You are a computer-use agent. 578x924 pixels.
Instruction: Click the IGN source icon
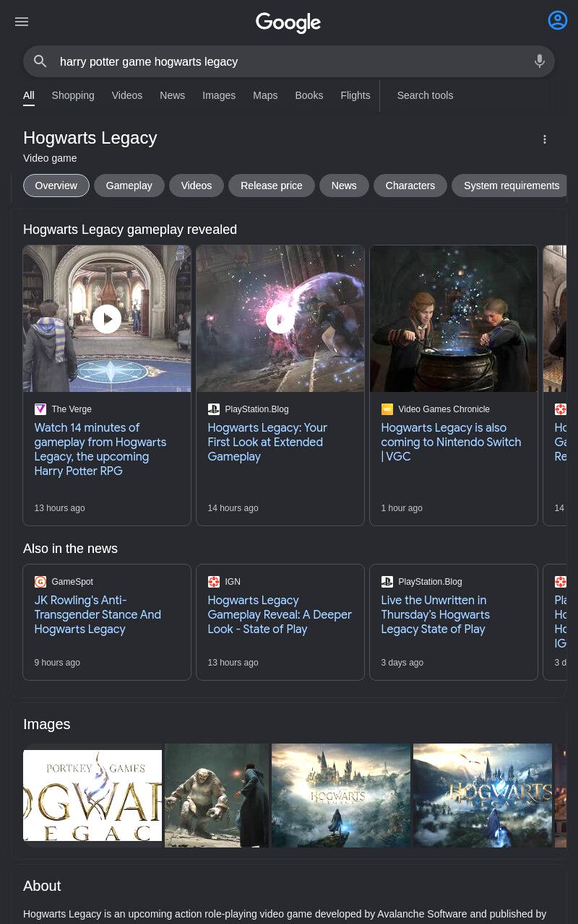214,582
